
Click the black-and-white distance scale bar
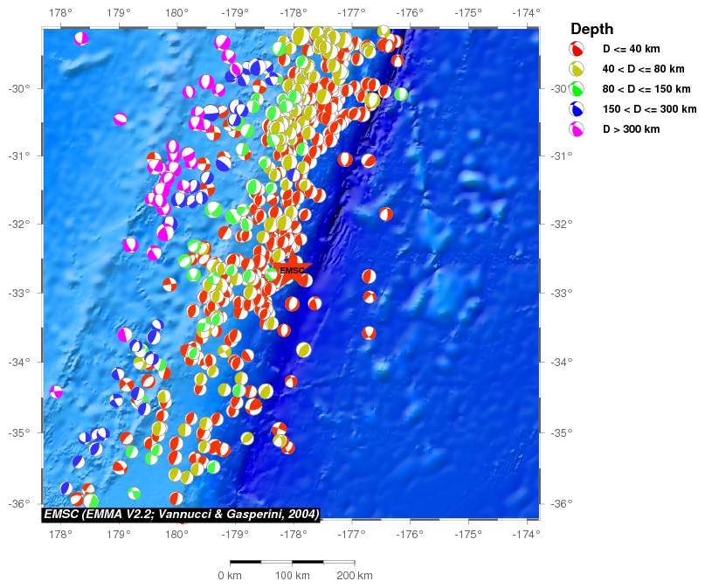[293, 562]
